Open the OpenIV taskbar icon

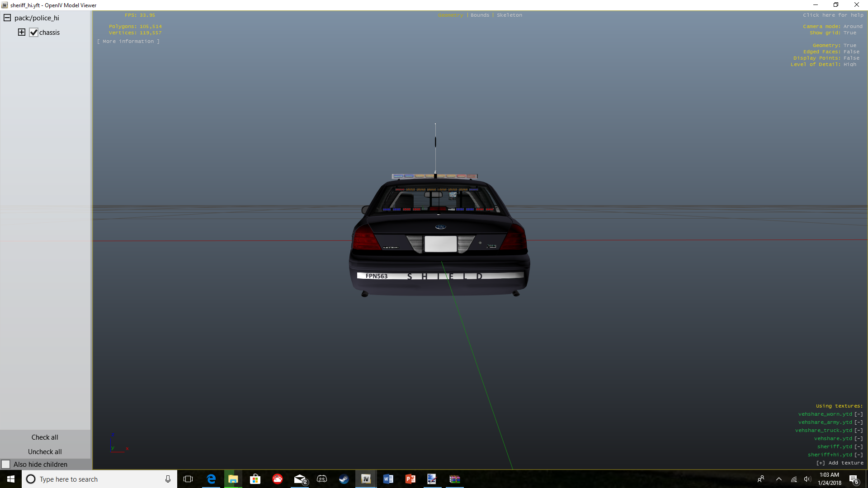coord(366,479)
